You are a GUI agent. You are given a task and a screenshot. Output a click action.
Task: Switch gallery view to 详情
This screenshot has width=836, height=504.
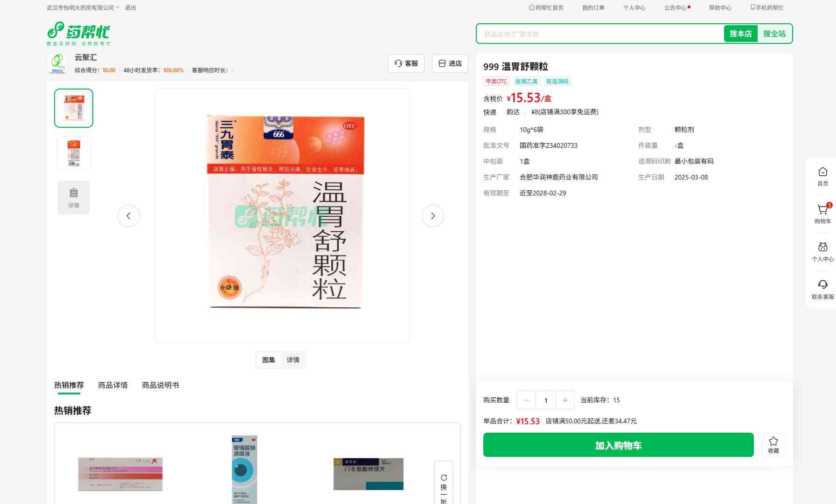[x=293, y=360]
